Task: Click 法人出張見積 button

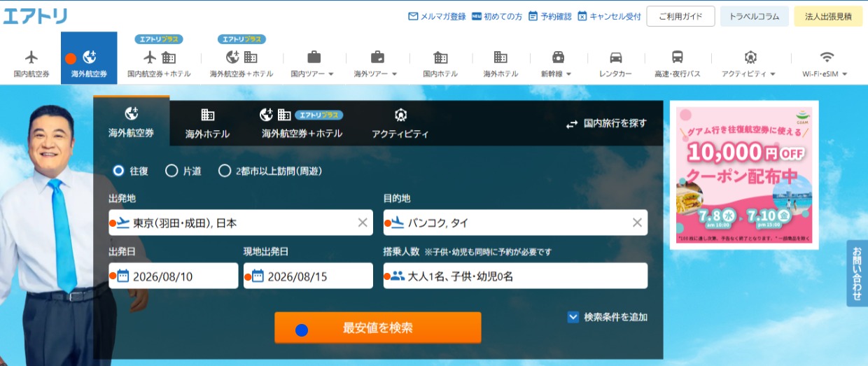Action: tap(828, 16)
